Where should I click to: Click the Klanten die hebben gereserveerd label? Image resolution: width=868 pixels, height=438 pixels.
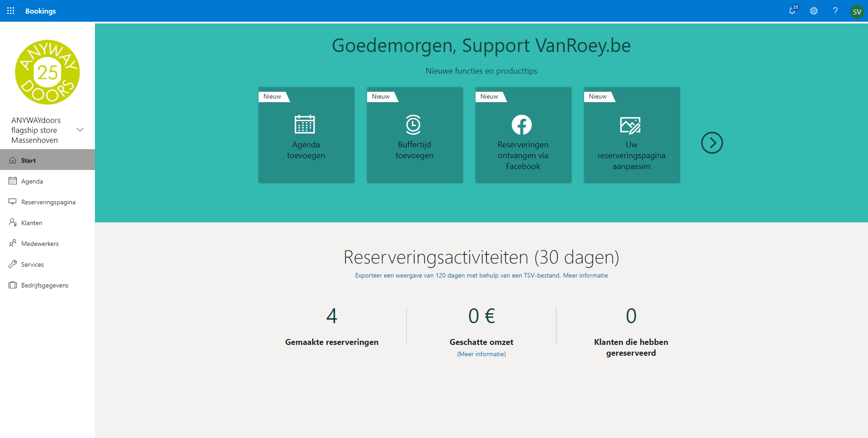[x=631, y=348]
